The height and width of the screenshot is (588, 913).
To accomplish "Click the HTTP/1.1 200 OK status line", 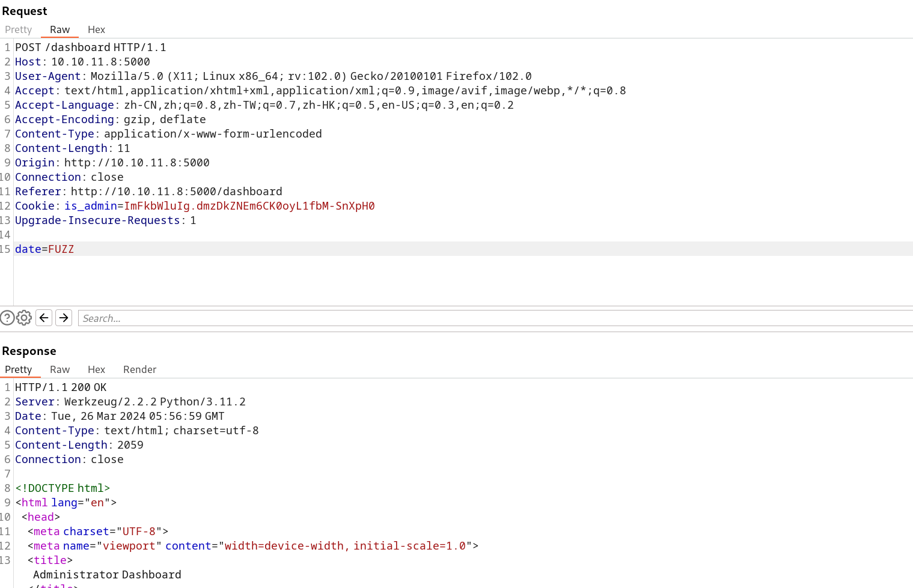I will (x=61, y=387).
